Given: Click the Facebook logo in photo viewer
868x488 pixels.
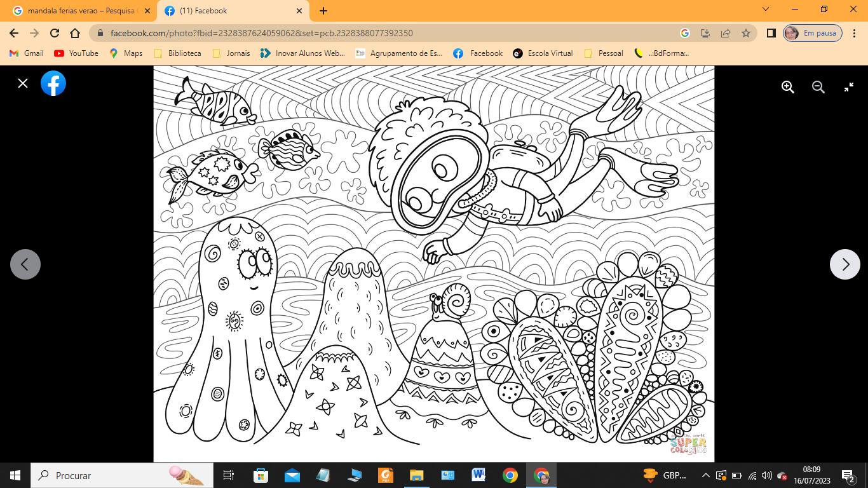Looking at the screenshot, I should tap(53, 83).
